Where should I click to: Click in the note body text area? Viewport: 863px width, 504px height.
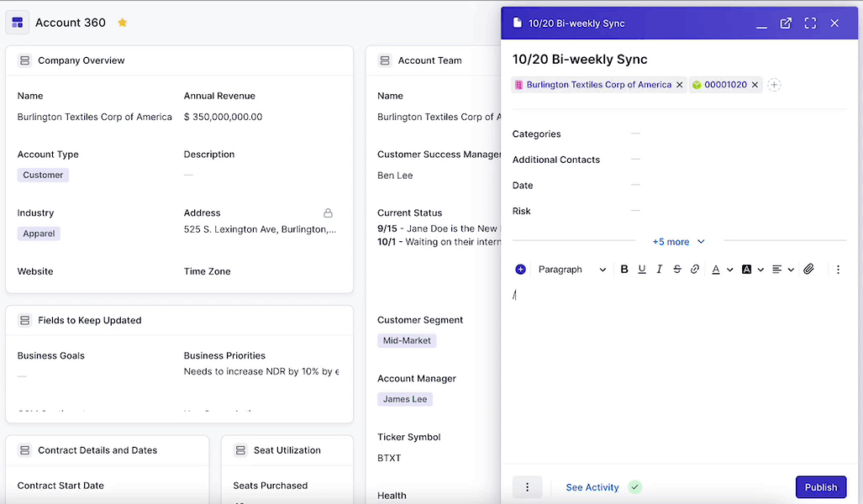[x=679, y=374]
